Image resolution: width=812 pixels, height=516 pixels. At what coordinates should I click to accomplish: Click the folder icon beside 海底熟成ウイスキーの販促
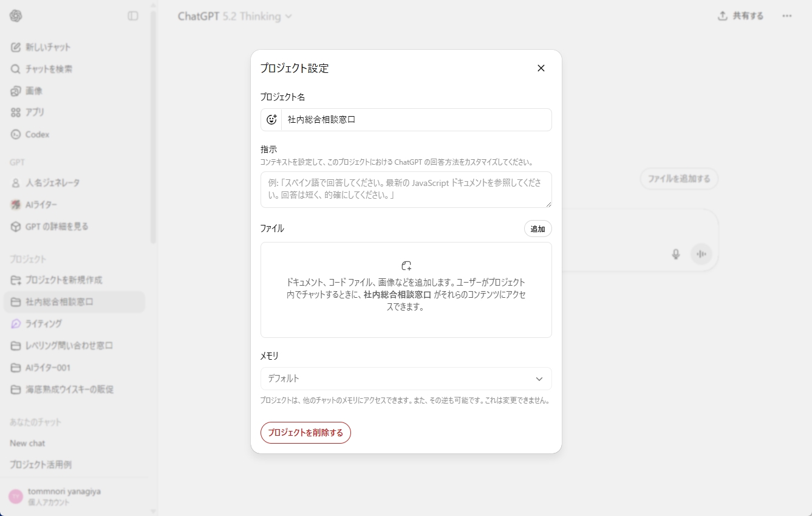coord(16,390)
